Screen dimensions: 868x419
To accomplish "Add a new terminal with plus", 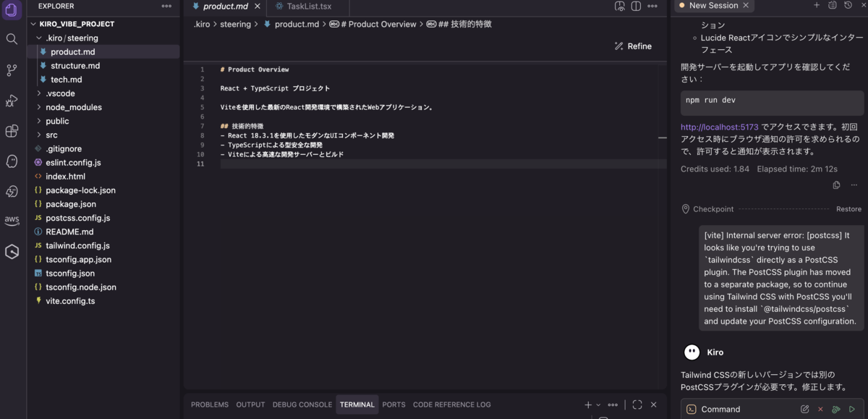I will (x=588, y=405).
